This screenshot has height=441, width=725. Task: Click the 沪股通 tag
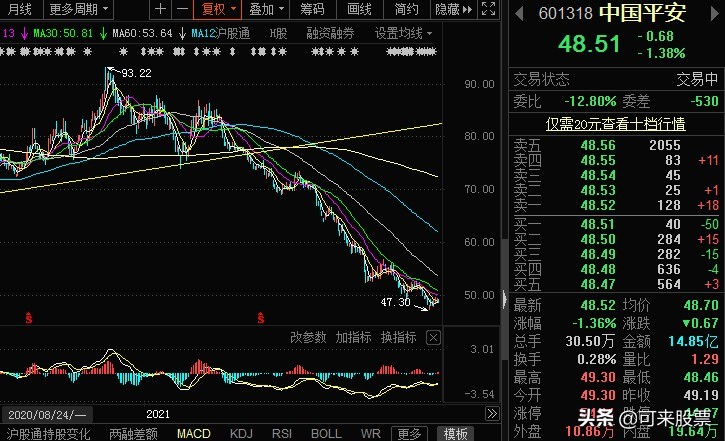tap(233, 33)
